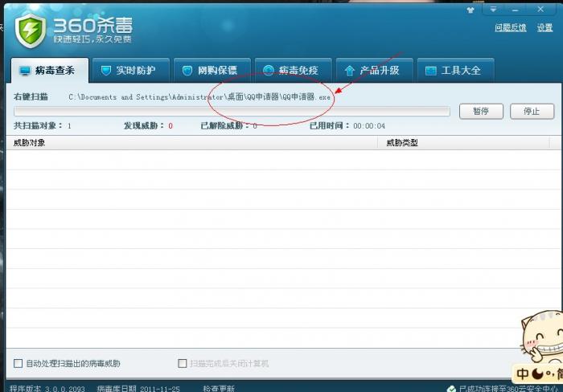Select the 病毒免疫 tab
This screenshot has width=563, height=392.
[293, 71]
